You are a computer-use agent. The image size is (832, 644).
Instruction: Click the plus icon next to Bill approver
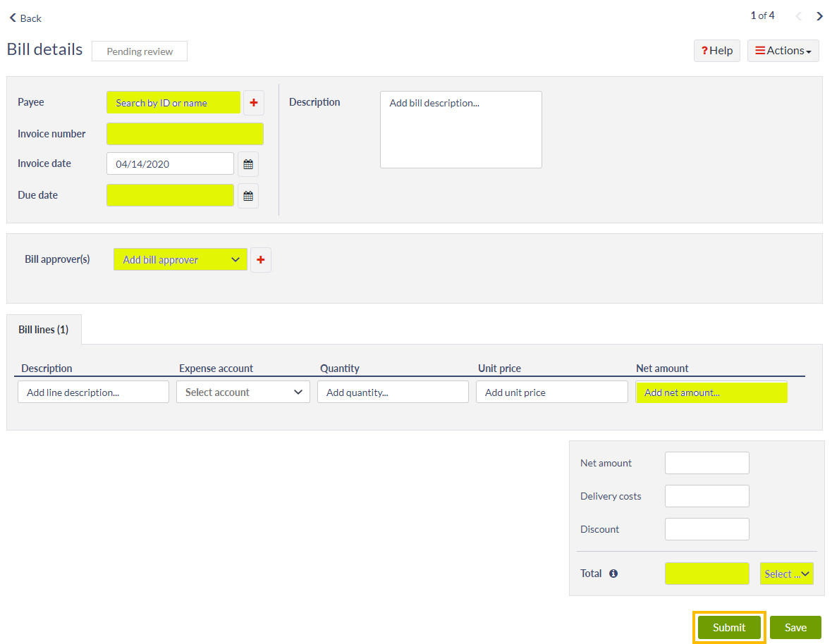click(261, 259)
